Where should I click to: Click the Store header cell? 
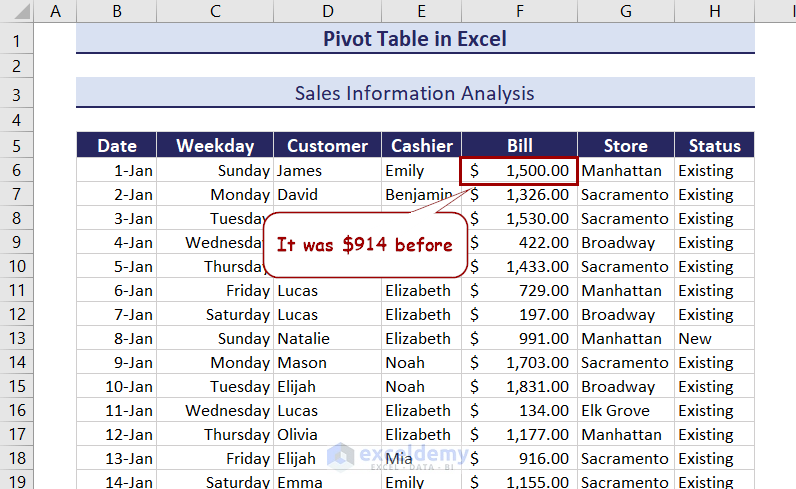click(x=626, y=145)
